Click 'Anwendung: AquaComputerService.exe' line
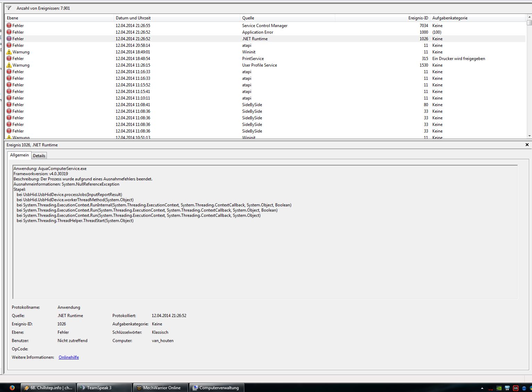Screen dimensions: 532x392 coord(50,169)
